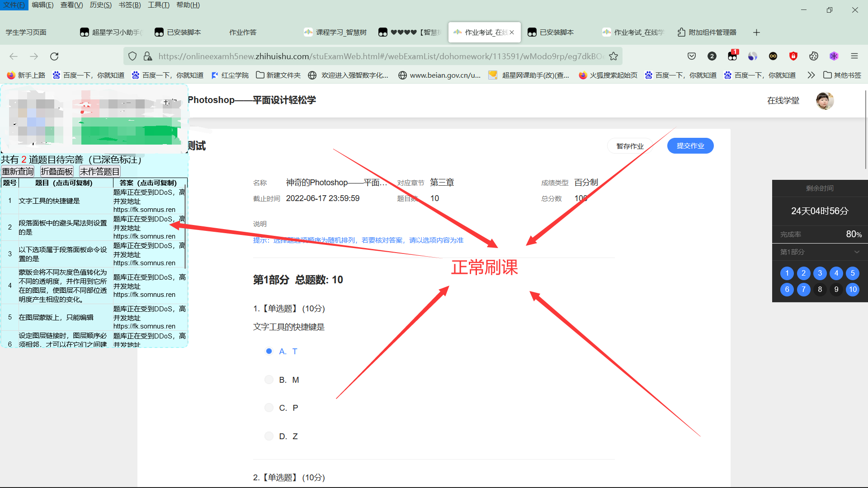The height and width of the screenshot is (488, 868).
Task: Open the Firefox application menu
Action: coord(854,56)
